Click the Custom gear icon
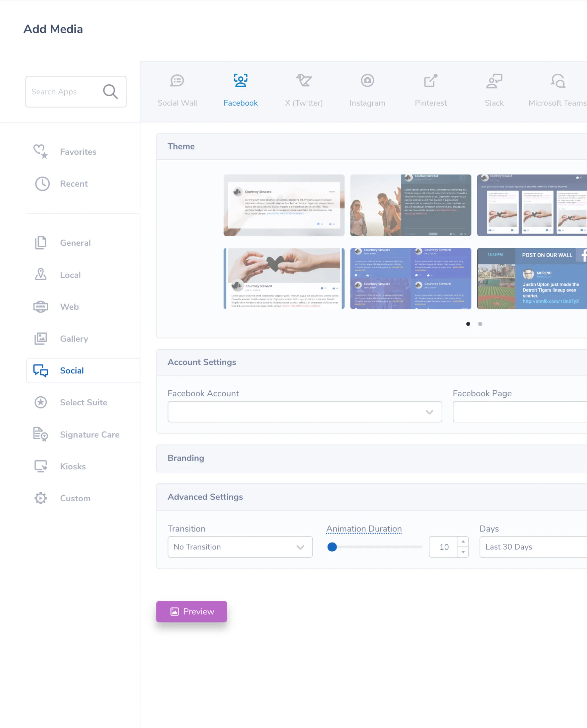The height and width of the screenshot is (728, 587). [x=41, y=498]
